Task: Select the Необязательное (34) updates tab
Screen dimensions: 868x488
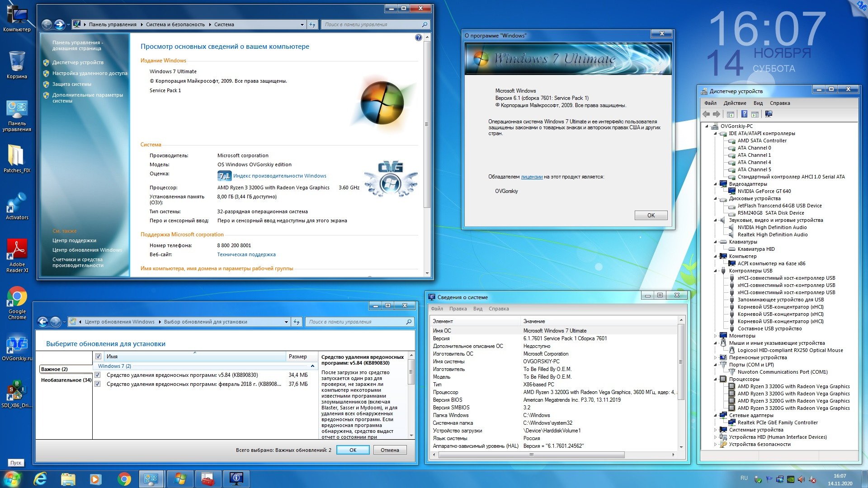Action: 66,380
